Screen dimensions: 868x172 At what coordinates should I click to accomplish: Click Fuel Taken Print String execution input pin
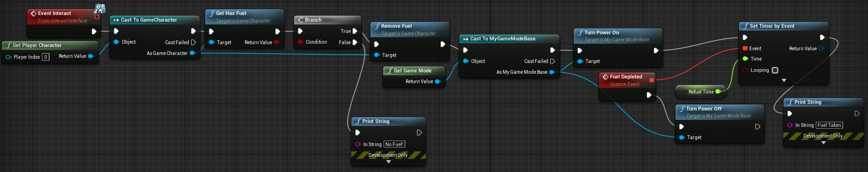pyautogui.click(x=790, y=113)
